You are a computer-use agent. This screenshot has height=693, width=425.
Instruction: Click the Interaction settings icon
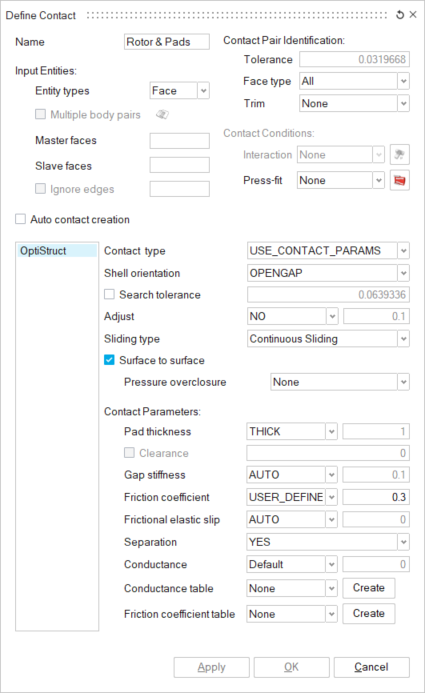coord(400,155)
